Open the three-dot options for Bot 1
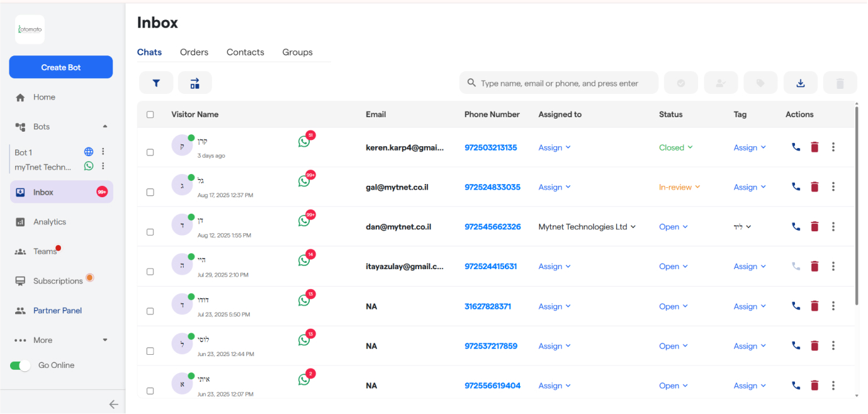This screenshot has width=868, height=414. point(103,152)
